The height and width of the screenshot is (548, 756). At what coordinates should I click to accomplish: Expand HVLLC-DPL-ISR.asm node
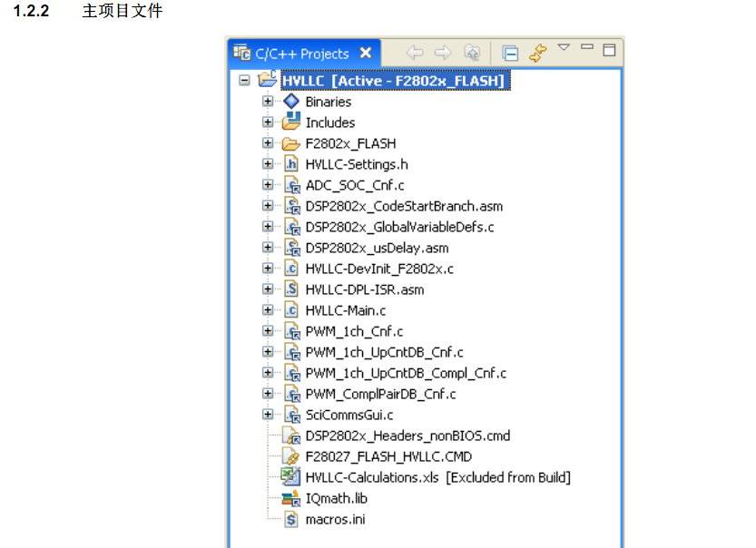[x=268, y=289]
